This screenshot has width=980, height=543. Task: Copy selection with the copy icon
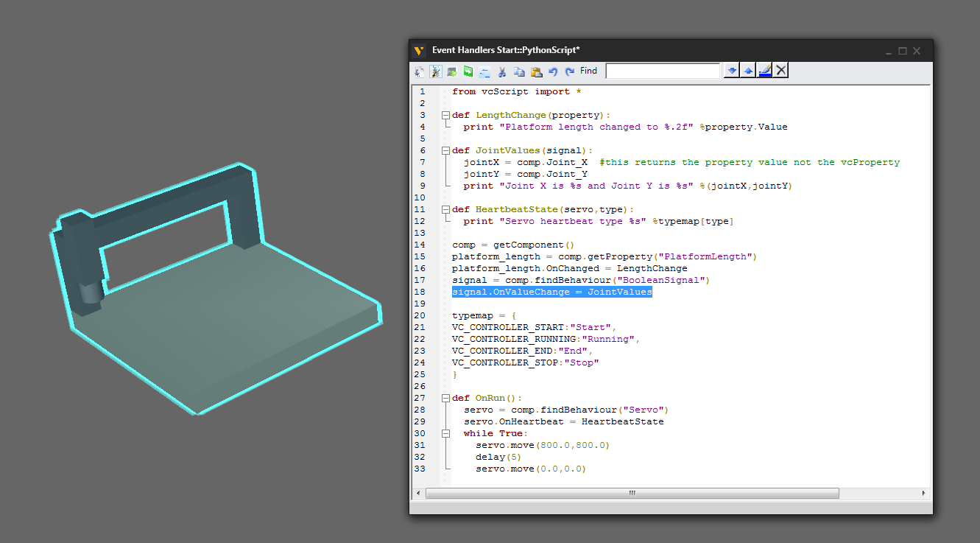[519, 71]
